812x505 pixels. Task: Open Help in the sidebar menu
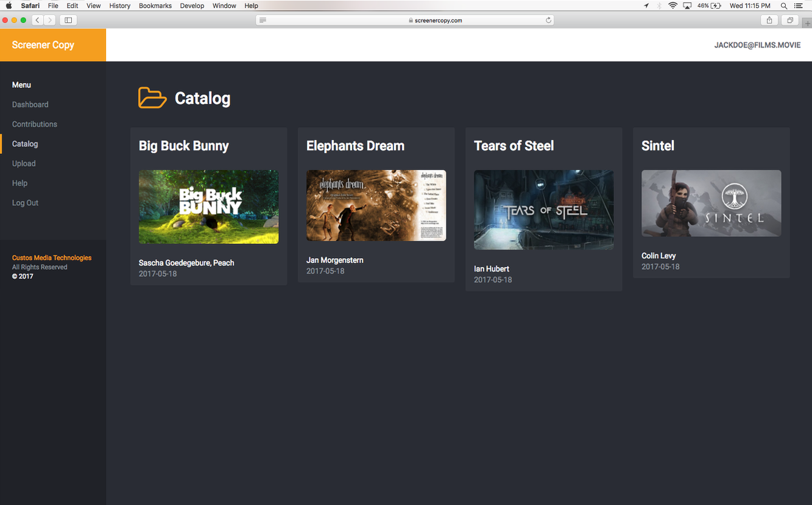(20, 183)
